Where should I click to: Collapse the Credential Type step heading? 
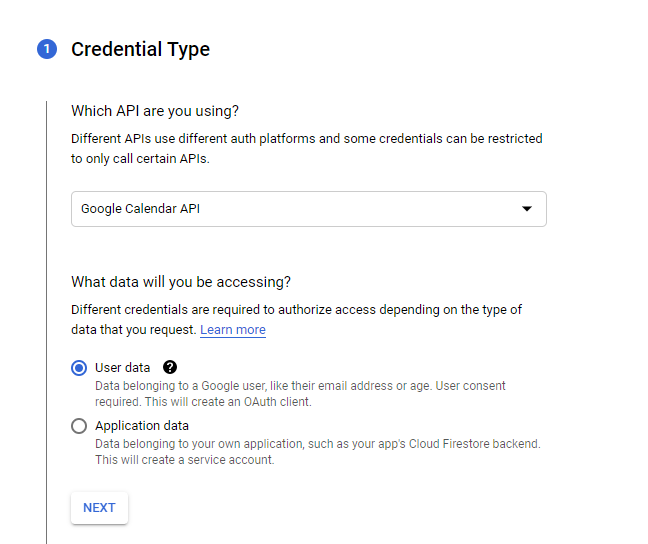click(141, 50)
